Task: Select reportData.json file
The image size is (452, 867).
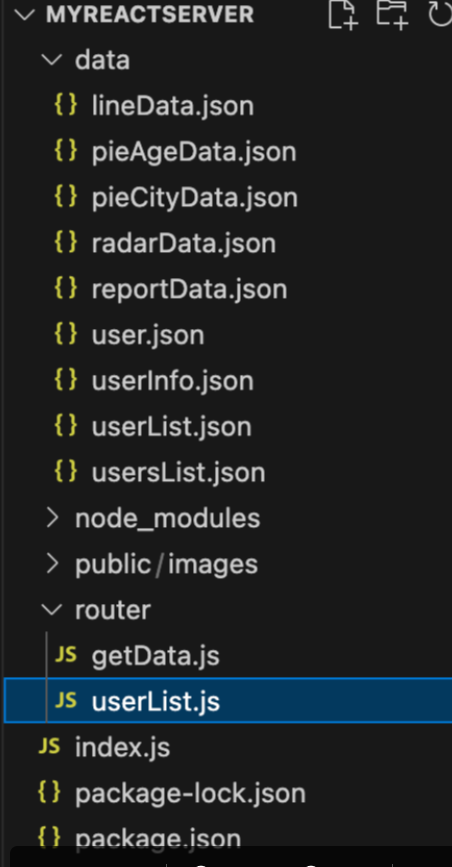Action: pos(189,289)
